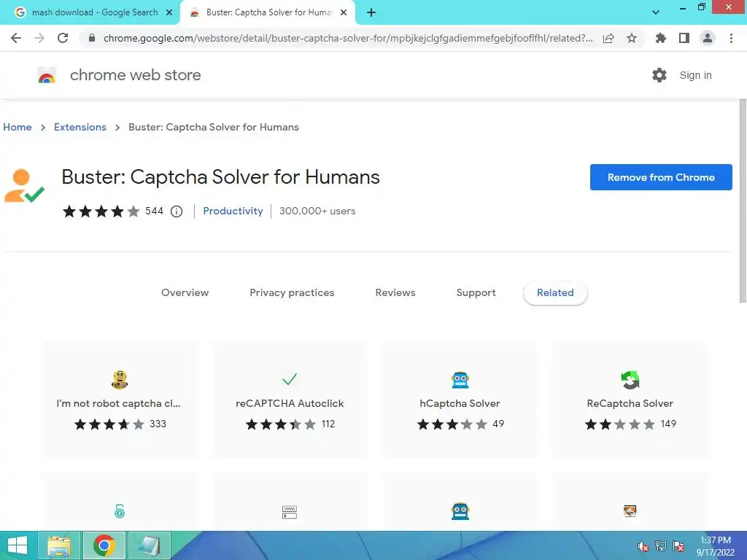Click the page vertical scrollbar
747x560 pixels.
coord(743,200)
